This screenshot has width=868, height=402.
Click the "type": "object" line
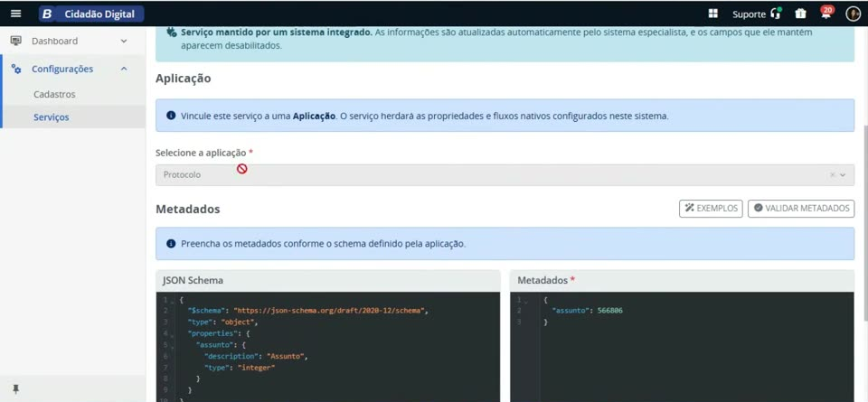222,322
